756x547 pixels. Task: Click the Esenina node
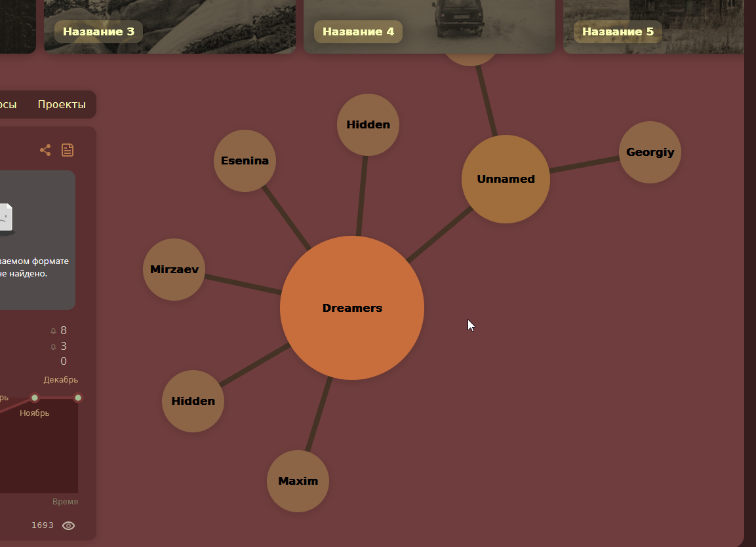click(x=245, y=160)
